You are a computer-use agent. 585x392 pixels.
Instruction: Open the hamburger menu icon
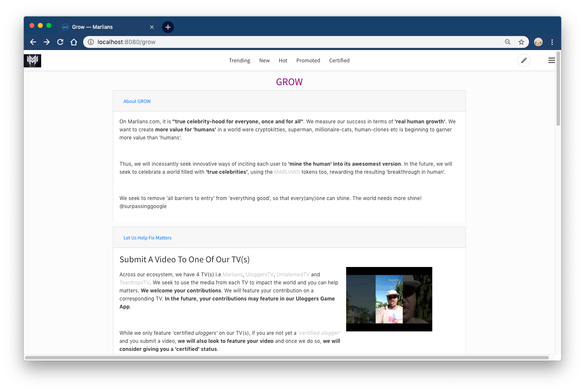click(x=551, y=61)
